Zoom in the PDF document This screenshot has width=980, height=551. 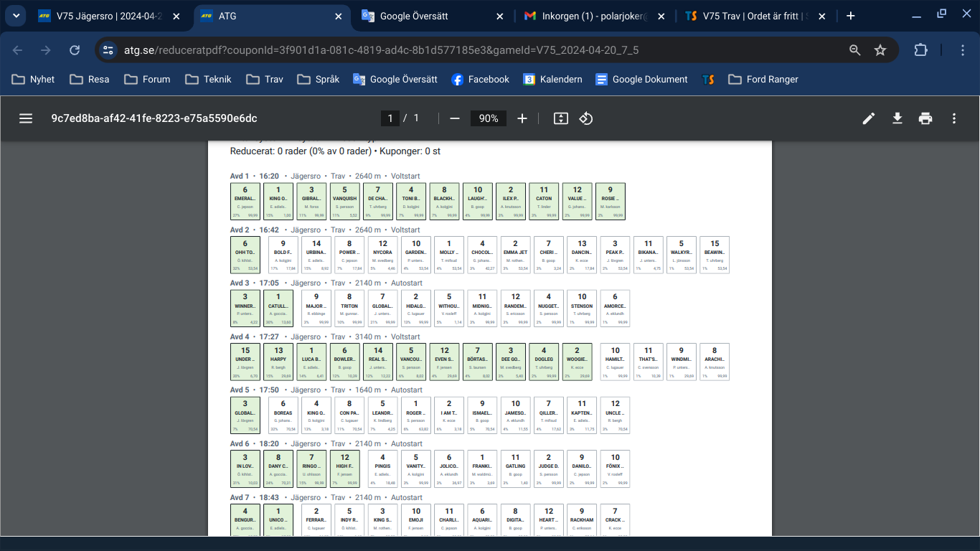(522, 118)
